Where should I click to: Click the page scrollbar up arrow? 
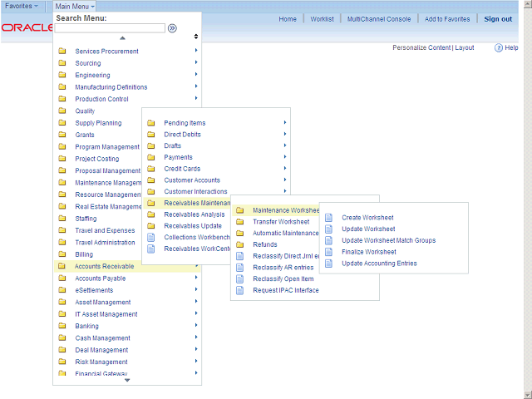click(x=528, y=3)
